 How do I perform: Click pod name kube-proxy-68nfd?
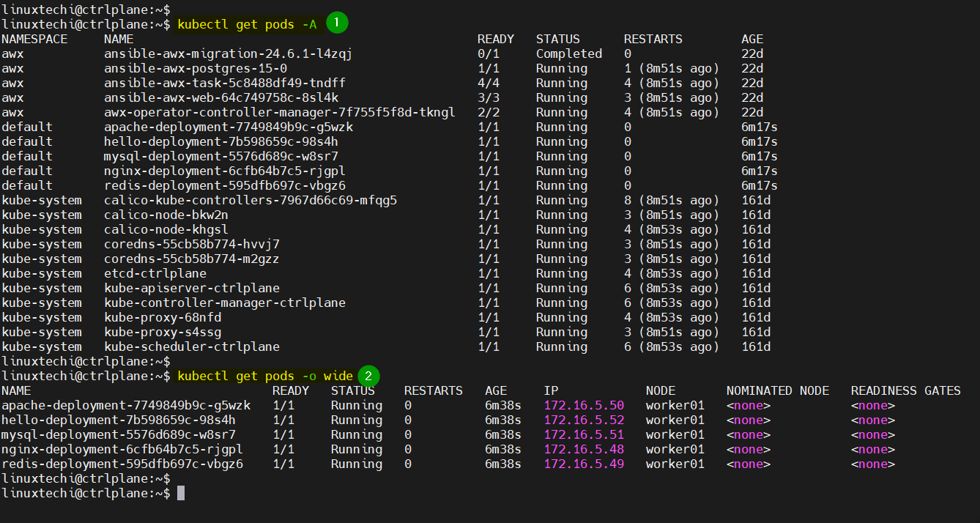[163, 318]
